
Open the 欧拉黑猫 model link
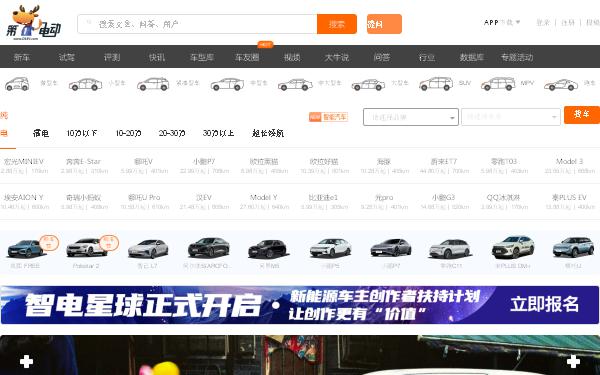pos(264,161)
